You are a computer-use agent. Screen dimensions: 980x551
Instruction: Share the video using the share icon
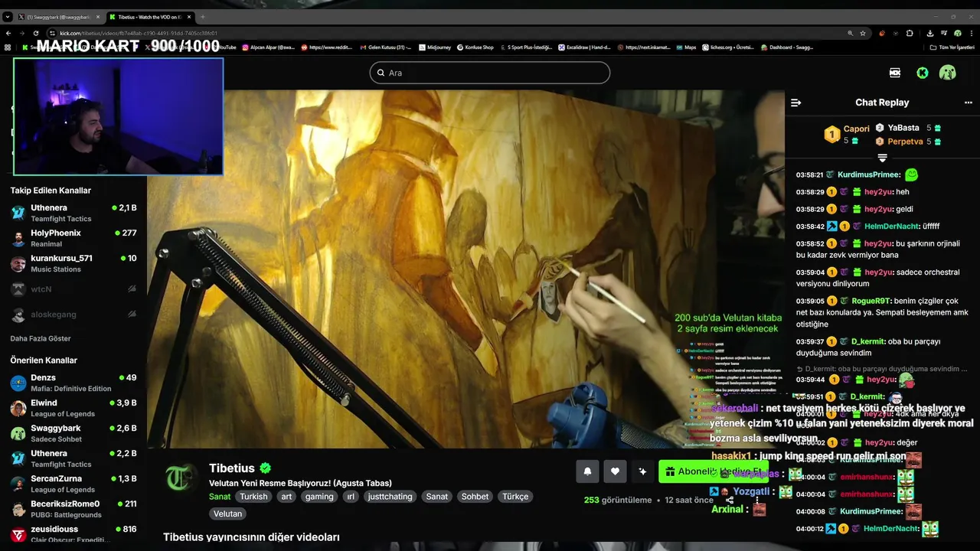coord(730,500)
